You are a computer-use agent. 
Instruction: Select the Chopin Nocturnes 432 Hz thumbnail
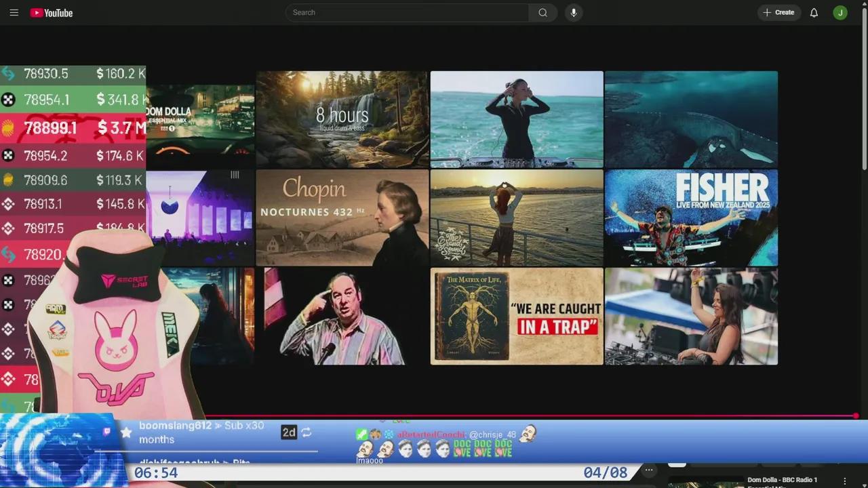(x=342, y=218)
